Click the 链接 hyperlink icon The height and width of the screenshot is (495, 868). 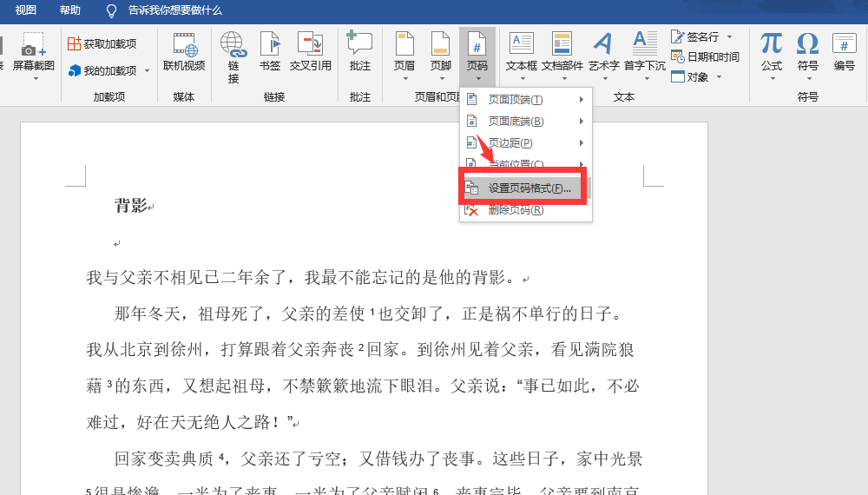[x=233, y=46]
